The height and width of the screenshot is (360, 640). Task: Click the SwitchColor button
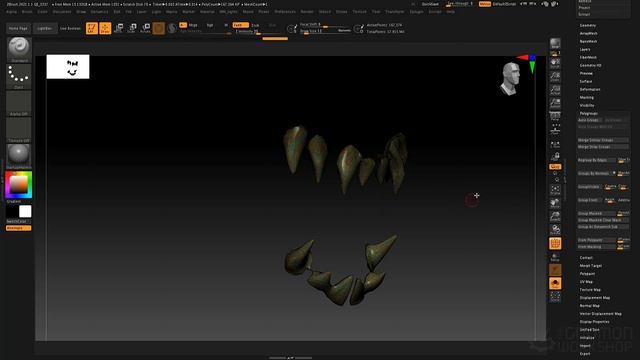pos(19,221)
